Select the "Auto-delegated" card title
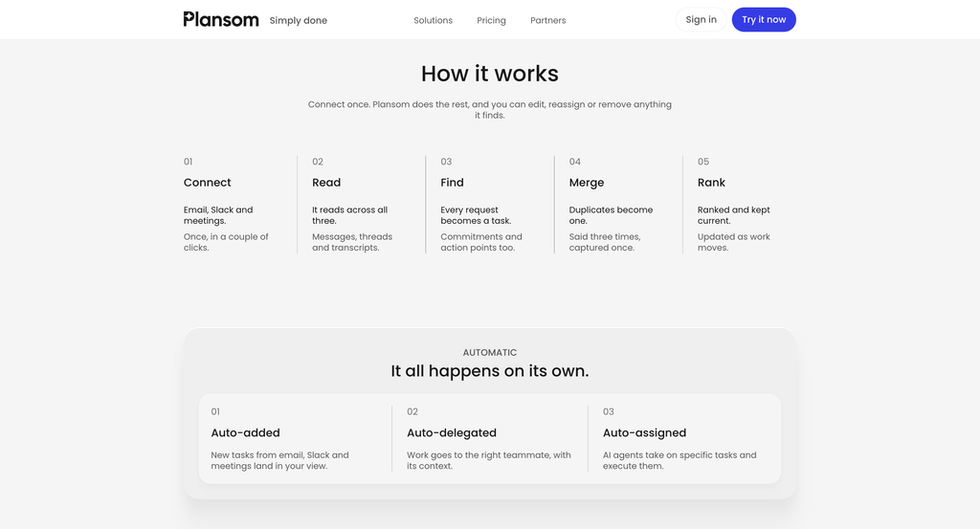This screenshot has height=529, width=980. (452, 432)
